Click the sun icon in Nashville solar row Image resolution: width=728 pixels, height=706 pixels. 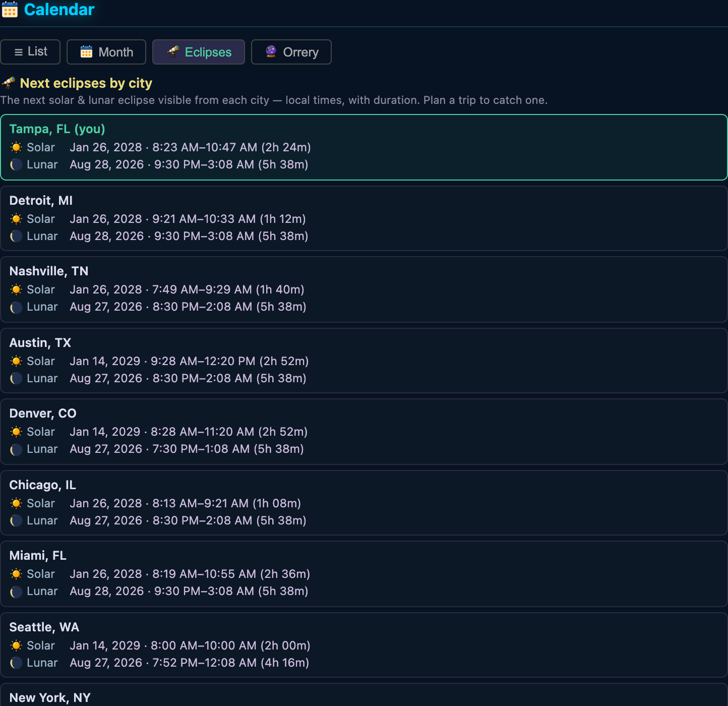coord(16,289)
